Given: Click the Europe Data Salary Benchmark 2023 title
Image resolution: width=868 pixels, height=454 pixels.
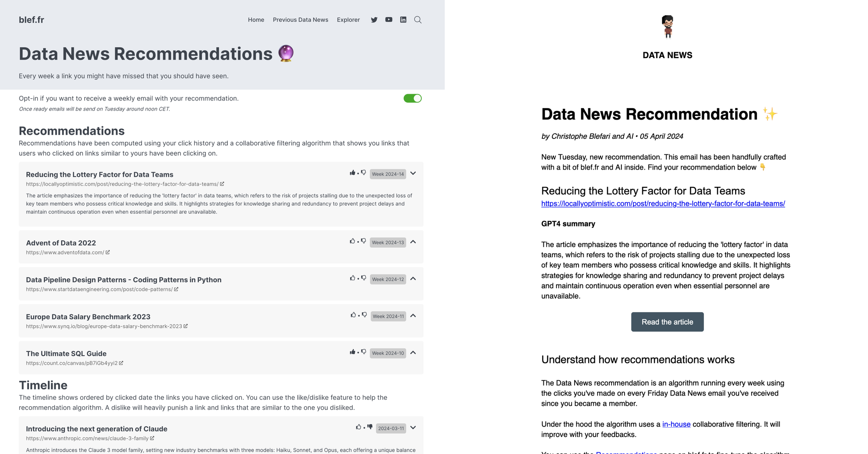Looking at the screenshot, I should coord(88,317).
